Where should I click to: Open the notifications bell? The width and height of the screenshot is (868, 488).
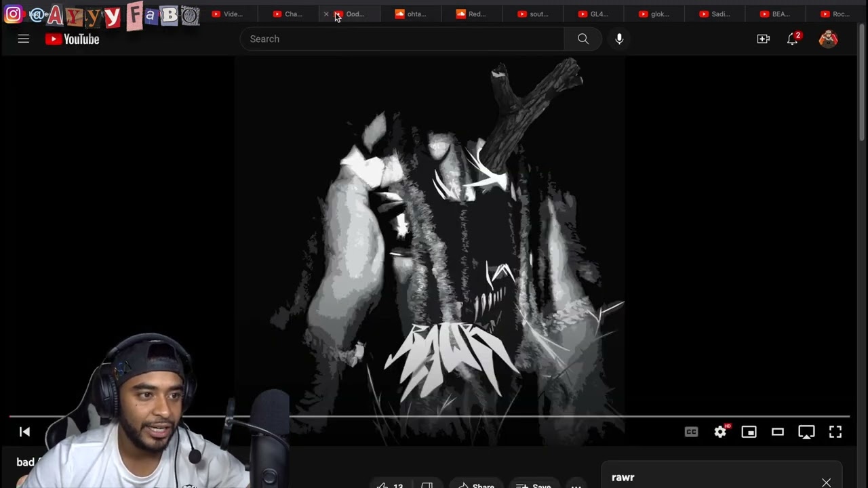[793, 39]
